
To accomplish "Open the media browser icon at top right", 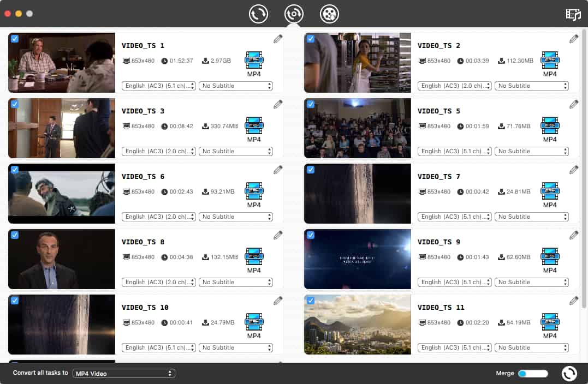I will 573,15.
